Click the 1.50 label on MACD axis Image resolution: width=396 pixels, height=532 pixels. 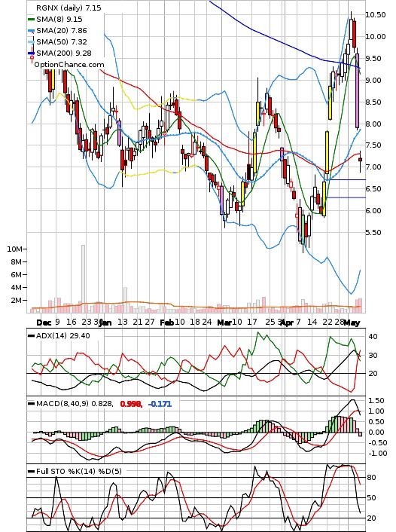point(376,401)
